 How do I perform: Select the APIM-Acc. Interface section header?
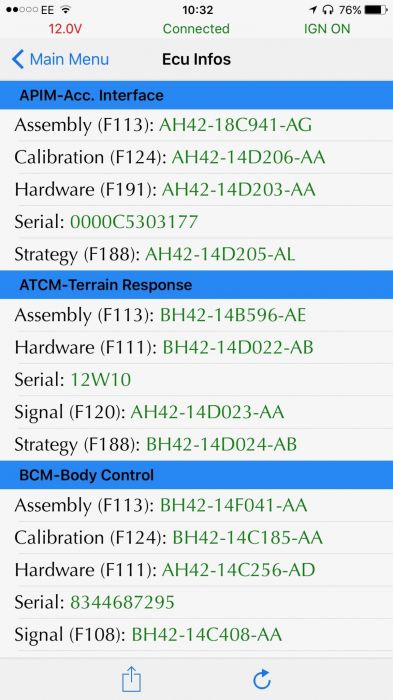[x=196, y=95]
